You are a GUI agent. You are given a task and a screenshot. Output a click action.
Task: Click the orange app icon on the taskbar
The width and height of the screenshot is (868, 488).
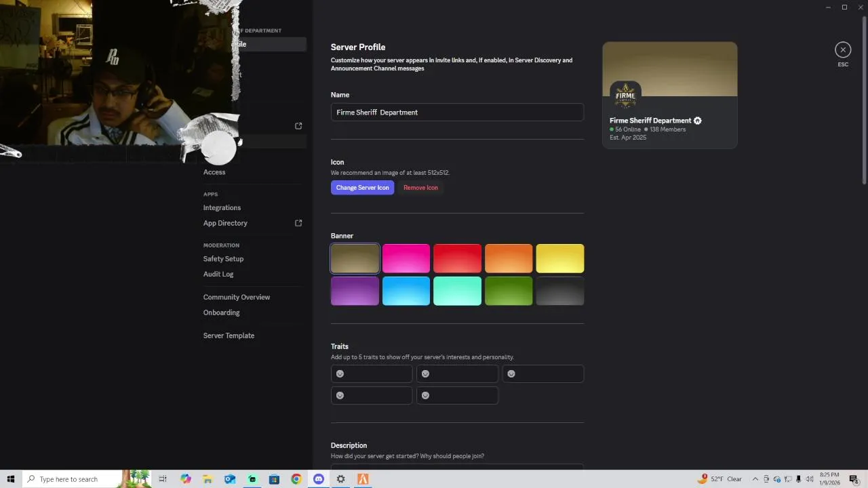(363, 479)
